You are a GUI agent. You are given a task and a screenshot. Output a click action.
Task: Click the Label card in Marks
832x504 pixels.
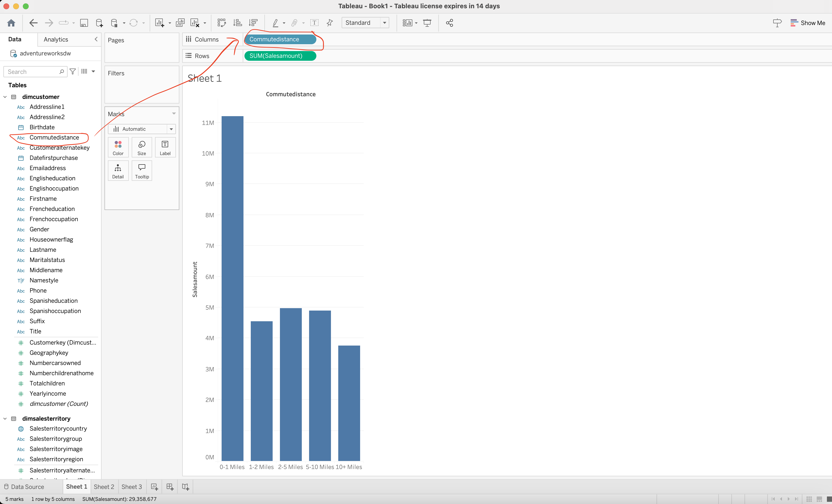165,147
